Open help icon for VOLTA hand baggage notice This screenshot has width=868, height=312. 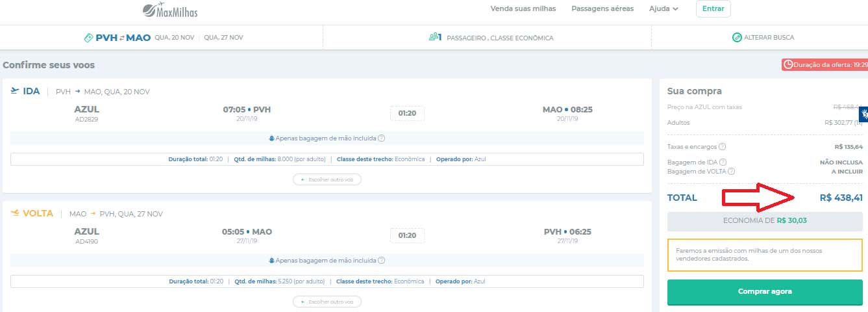382,261
